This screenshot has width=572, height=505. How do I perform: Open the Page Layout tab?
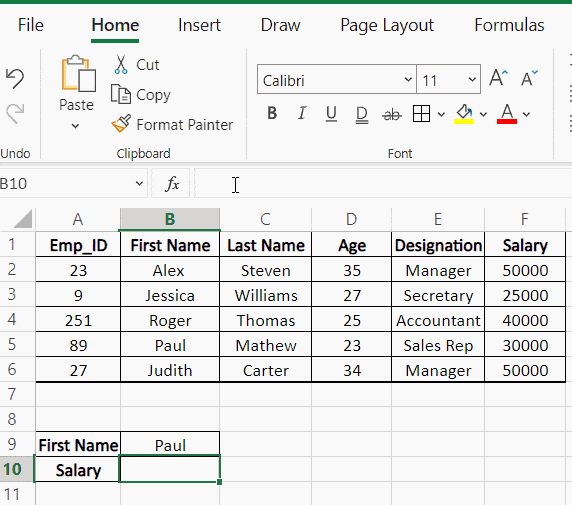(x=387, y=26)
